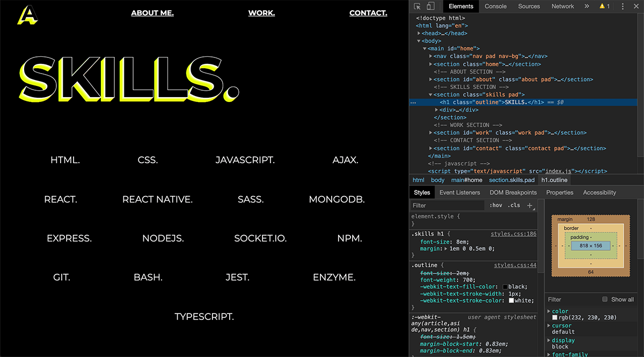The height and width of the screenshot is (357, 644).
Task: Click the font-weight 700 value
Action: (467, 280)
